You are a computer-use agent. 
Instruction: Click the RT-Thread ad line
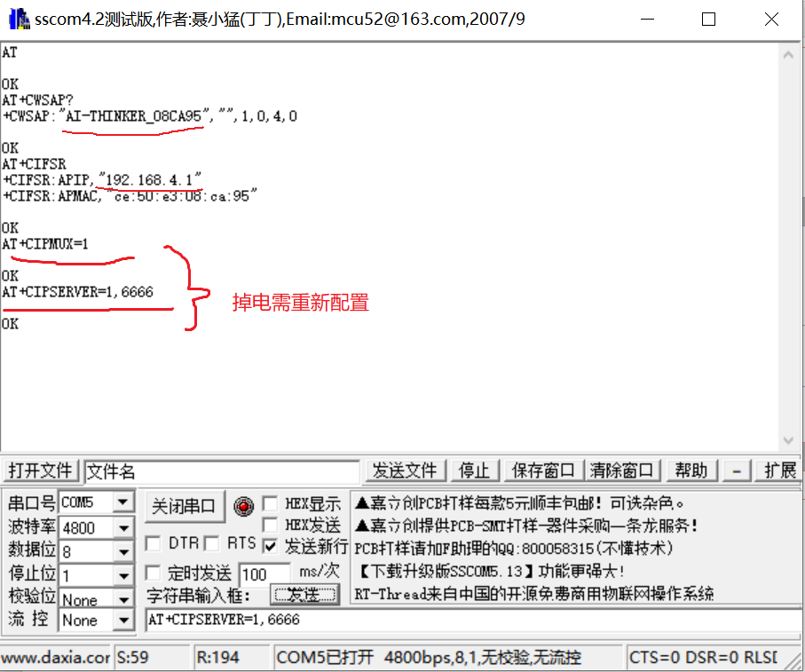click(534, 594)
